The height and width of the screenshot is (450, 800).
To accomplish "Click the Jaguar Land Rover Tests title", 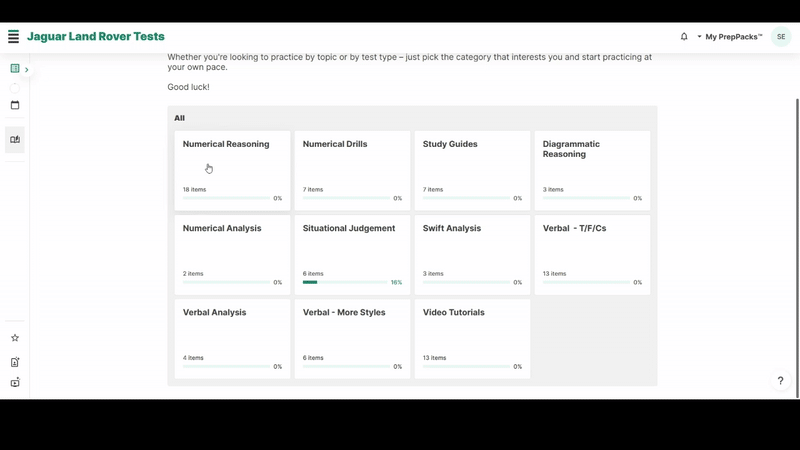I will [x=96, y=37].
